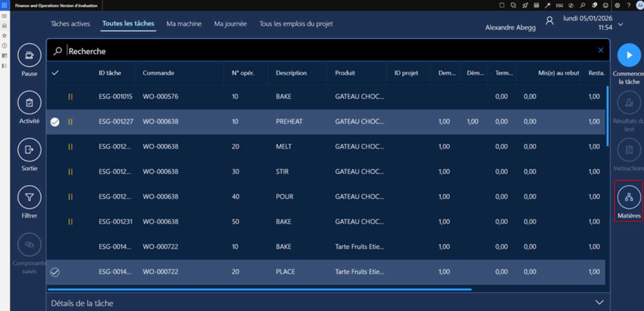Open Tous les emplois du projet tab
Viewport: 644px width, 311px height.
tap(296, 24)
